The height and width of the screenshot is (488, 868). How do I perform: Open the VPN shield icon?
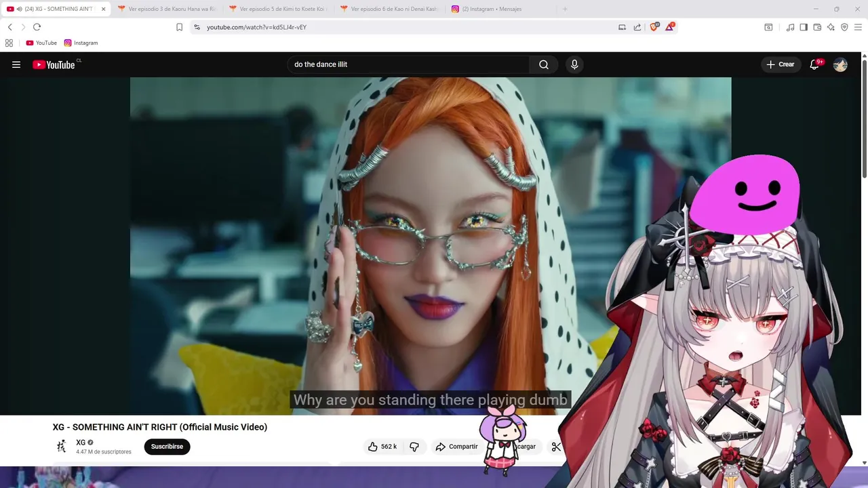[x=844, y=27]
